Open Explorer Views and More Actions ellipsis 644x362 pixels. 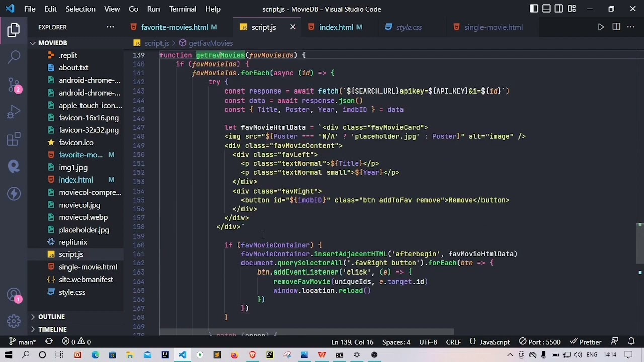tap(110, 27)
